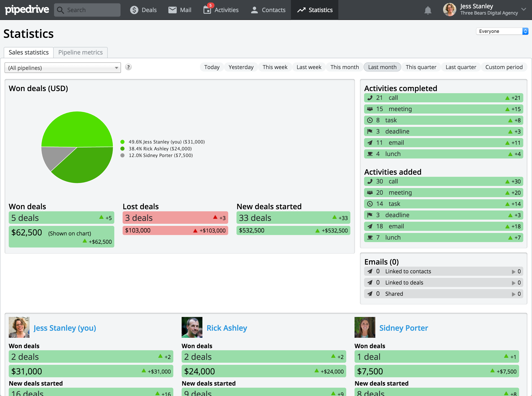Click the Deals navigation icon
The height and width of the screenshot is (396, 532).
click(x=133, y=9)
